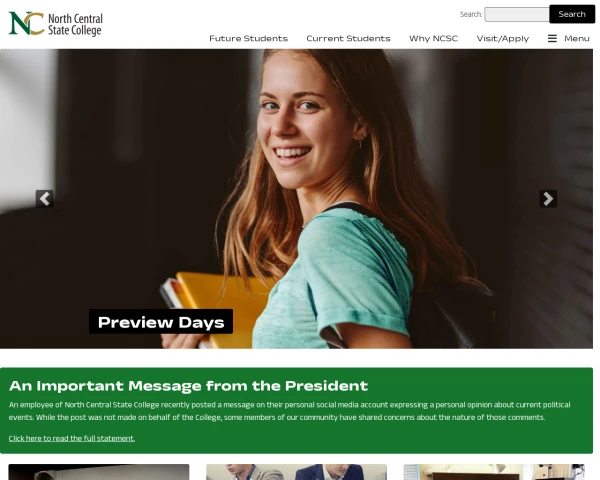Open the Current Students menu

point(348,38)
